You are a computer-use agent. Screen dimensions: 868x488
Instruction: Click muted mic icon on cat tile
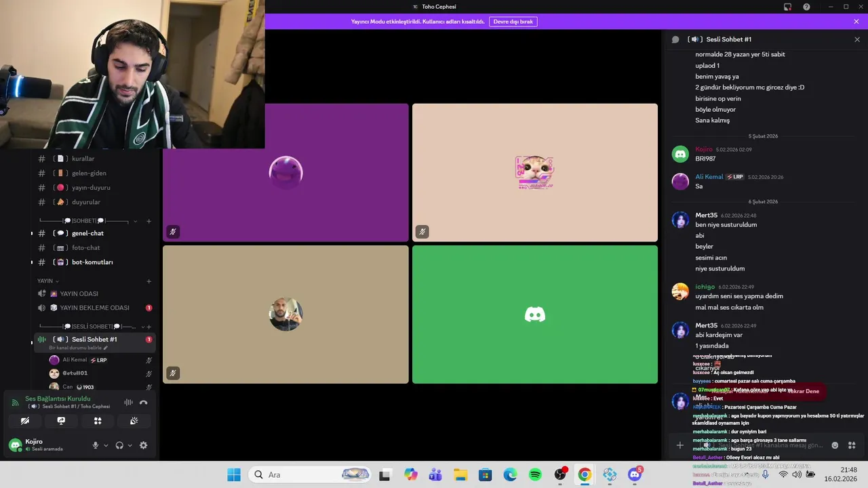tap(422, 232)
